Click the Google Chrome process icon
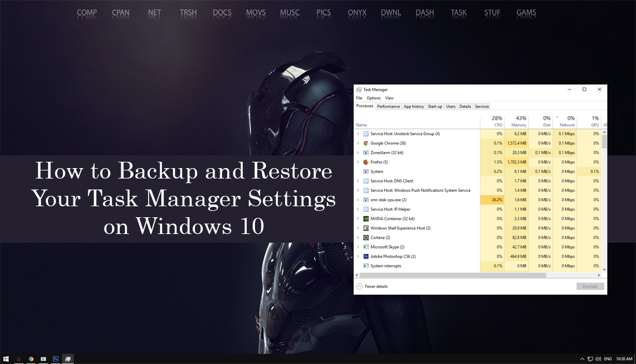 [x=366, y=143]
